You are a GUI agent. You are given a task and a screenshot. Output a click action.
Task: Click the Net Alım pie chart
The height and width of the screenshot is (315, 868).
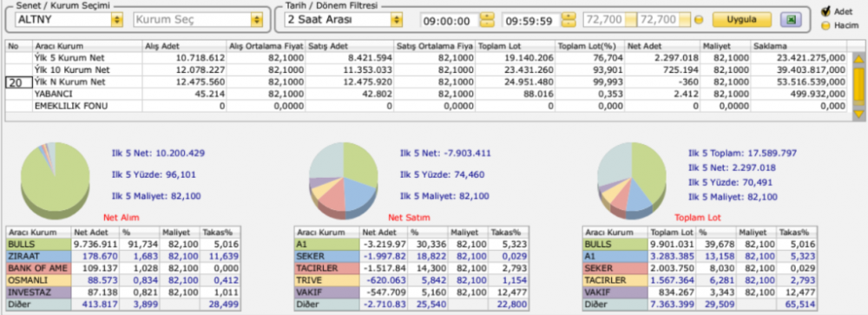click(x=55, y=180)
